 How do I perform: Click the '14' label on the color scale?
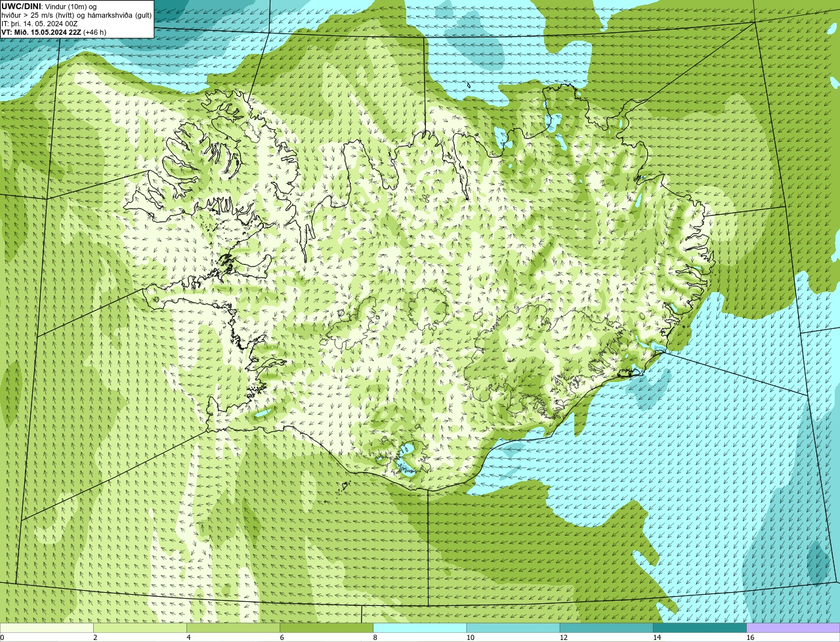click(657, 637)
